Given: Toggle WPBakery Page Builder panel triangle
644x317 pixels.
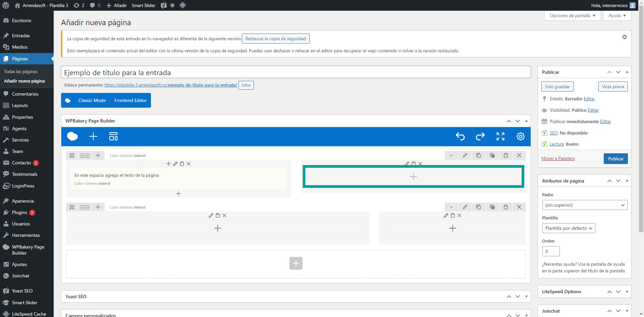Looking at the screenshot, I should tap(526, 121).
